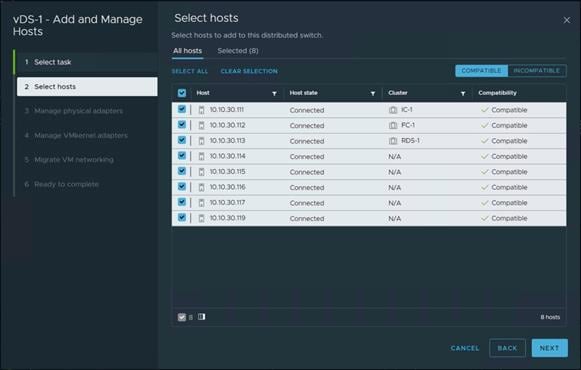This screenshot has width=581, height=370.
Task: Open the column chooser icon in table footer
Action: coord(202,317)
